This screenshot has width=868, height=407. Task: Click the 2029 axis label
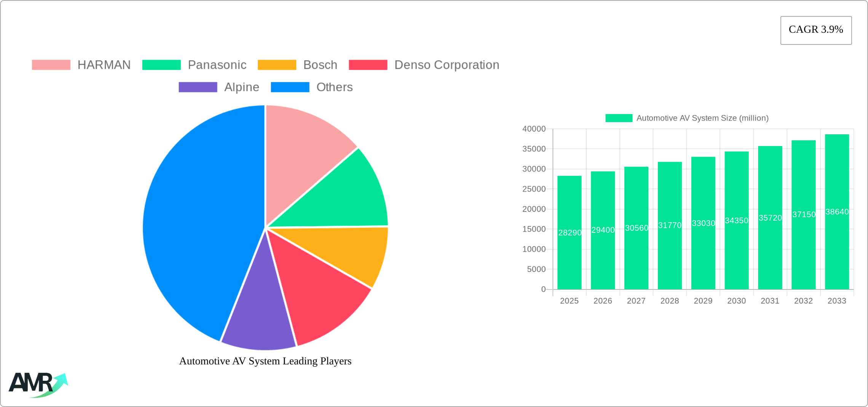[x=703, y=301]
